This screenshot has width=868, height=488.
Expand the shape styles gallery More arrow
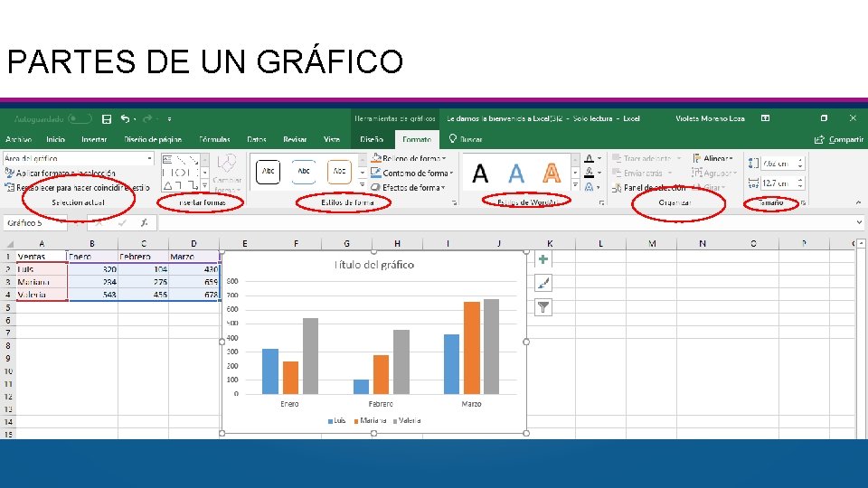click(x=362, y=185)
